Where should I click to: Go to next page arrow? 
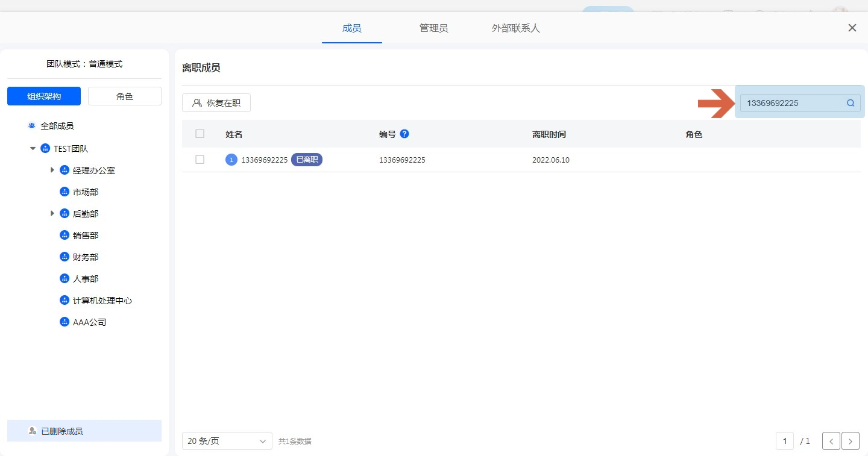pos(850,441)
